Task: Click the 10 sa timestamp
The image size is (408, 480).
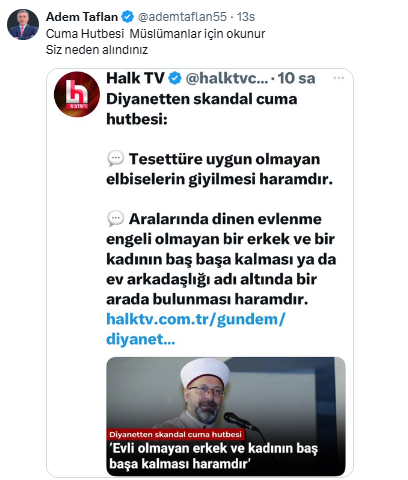Action: (296, 78)
